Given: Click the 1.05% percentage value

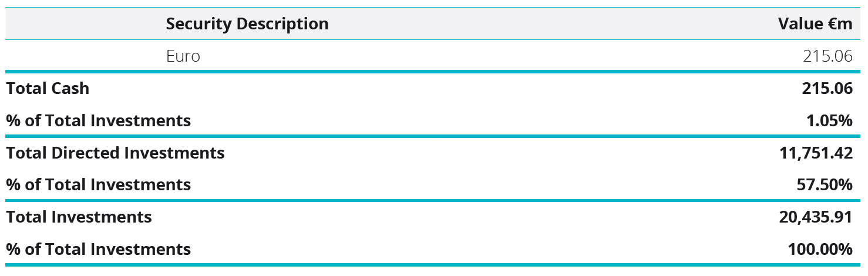Looking at the screenshot, I should pyautogui.click(x=829, y=120).
